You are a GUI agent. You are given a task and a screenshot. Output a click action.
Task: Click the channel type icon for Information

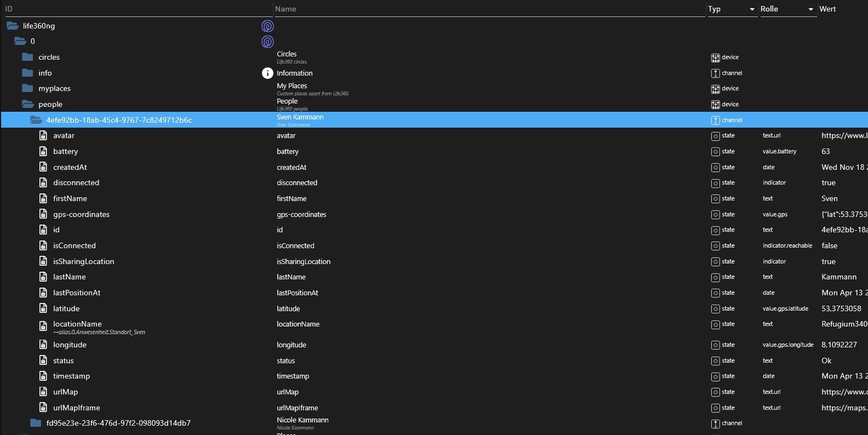tap(715, 73)
